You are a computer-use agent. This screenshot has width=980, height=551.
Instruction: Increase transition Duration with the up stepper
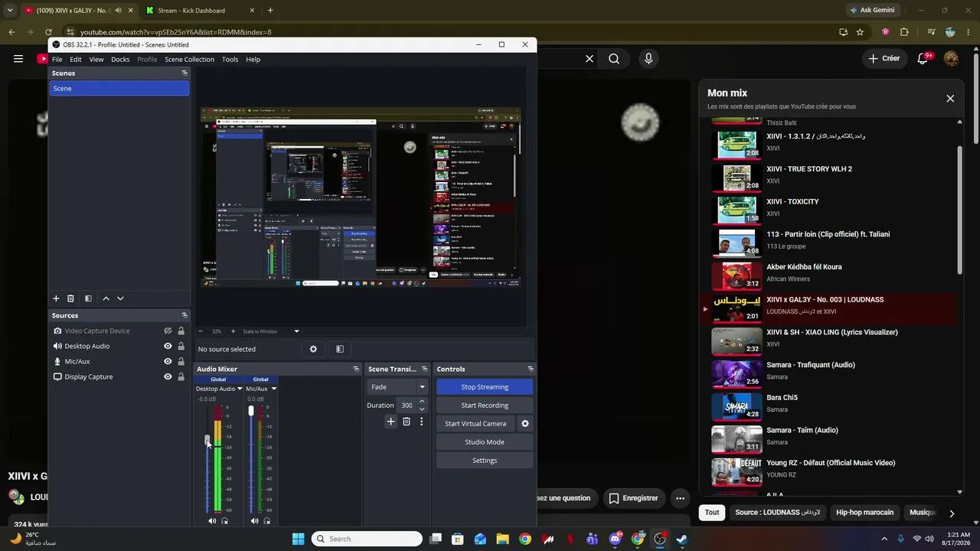coord(422,402)
